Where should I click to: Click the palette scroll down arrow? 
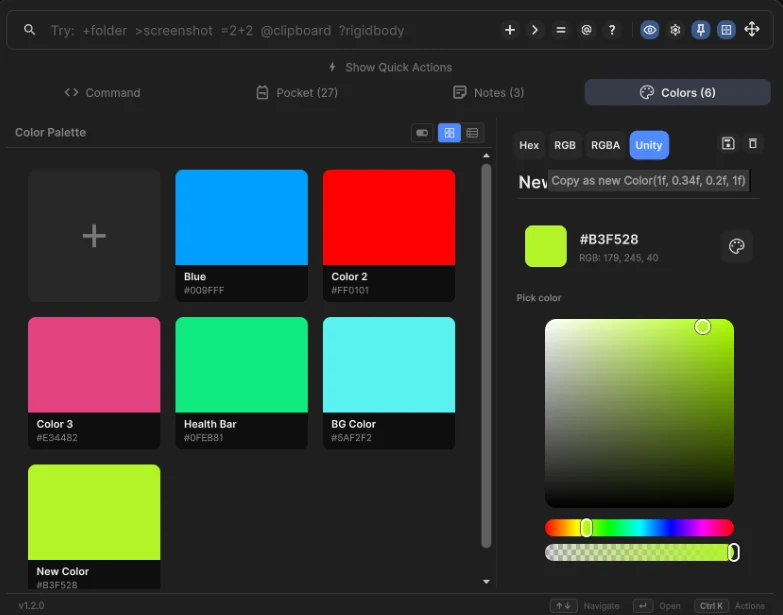[486, 582]
